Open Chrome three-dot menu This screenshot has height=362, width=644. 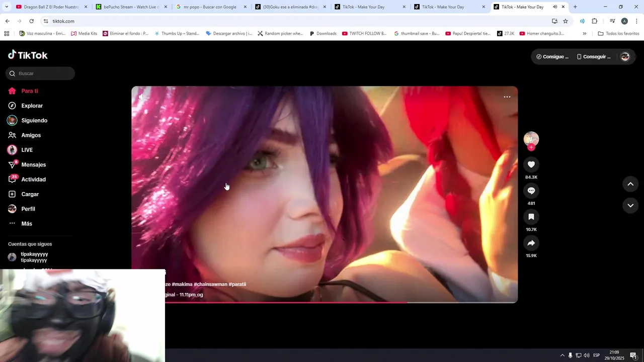tap(637, 21)
